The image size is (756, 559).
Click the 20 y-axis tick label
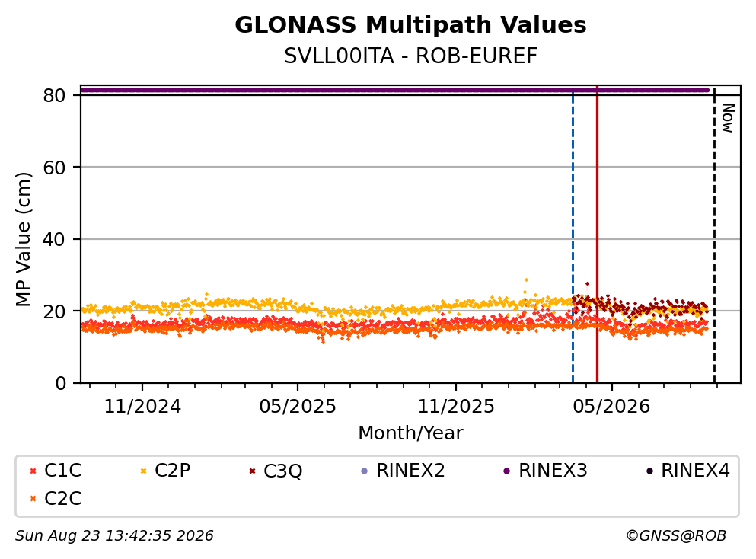[x=54, y=311]
